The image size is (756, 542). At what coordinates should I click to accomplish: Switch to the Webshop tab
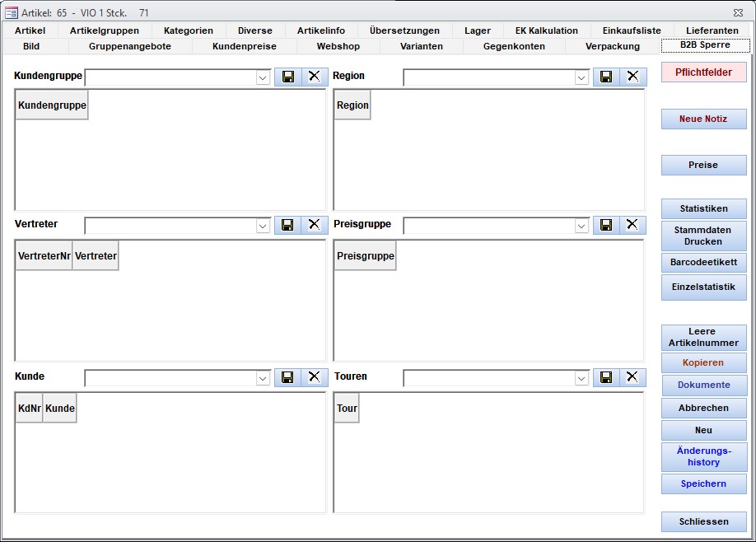click(x=338, y=46)
